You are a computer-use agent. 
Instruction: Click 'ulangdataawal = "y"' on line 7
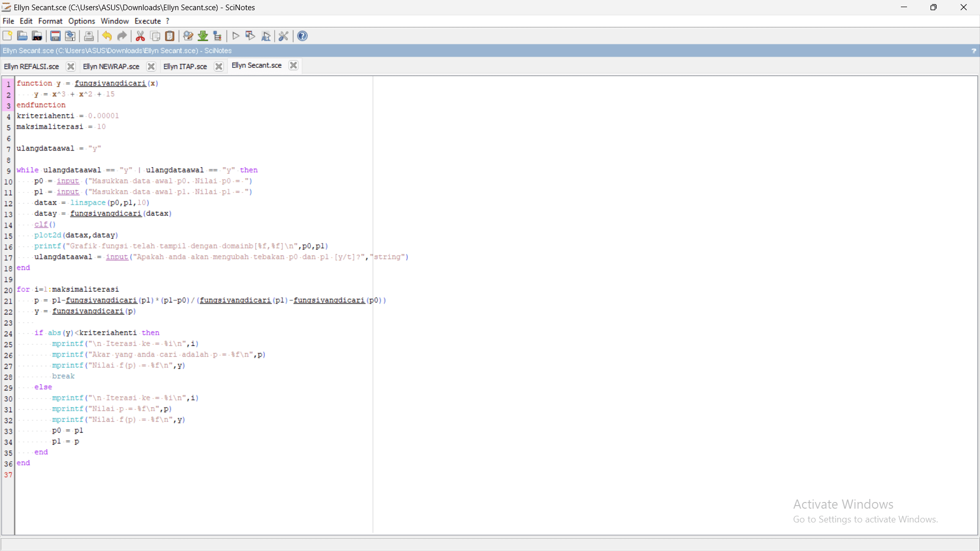[59, 148]
